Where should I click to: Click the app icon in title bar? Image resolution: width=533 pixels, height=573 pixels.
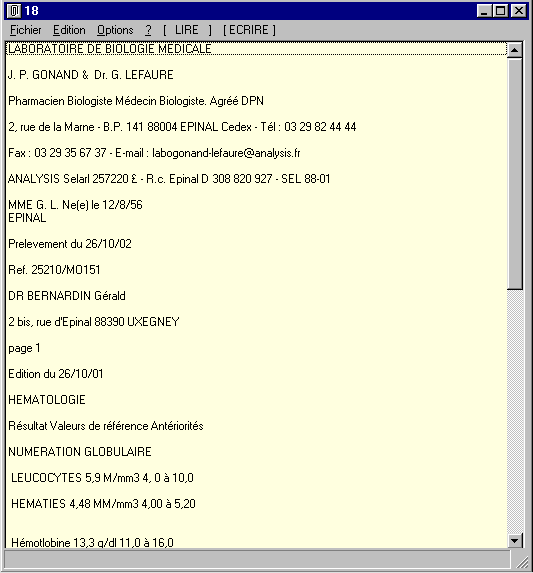pyautogui.click(x=14, y=11)
